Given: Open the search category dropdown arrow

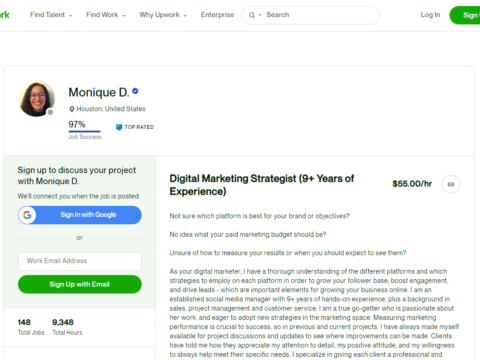Looking at the screenshot, I should (x=260, y=15).
